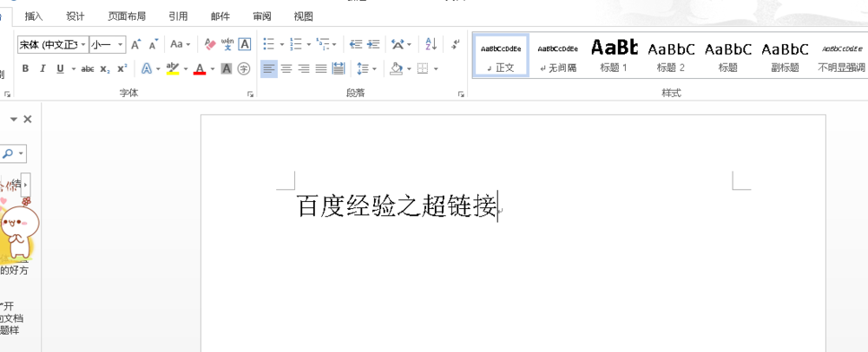Align text right
This screenshot has height=352, width=868.
[x=303, y=69]
